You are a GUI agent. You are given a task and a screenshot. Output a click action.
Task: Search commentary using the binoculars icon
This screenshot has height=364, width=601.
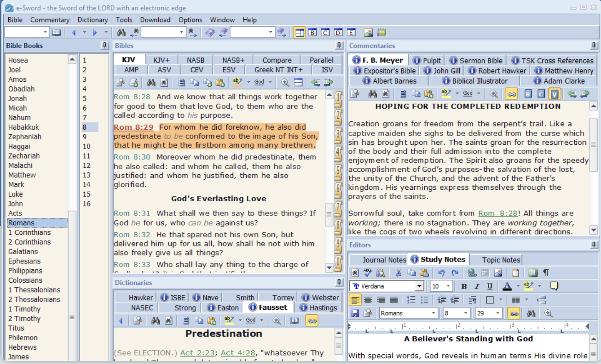[373, 93]
